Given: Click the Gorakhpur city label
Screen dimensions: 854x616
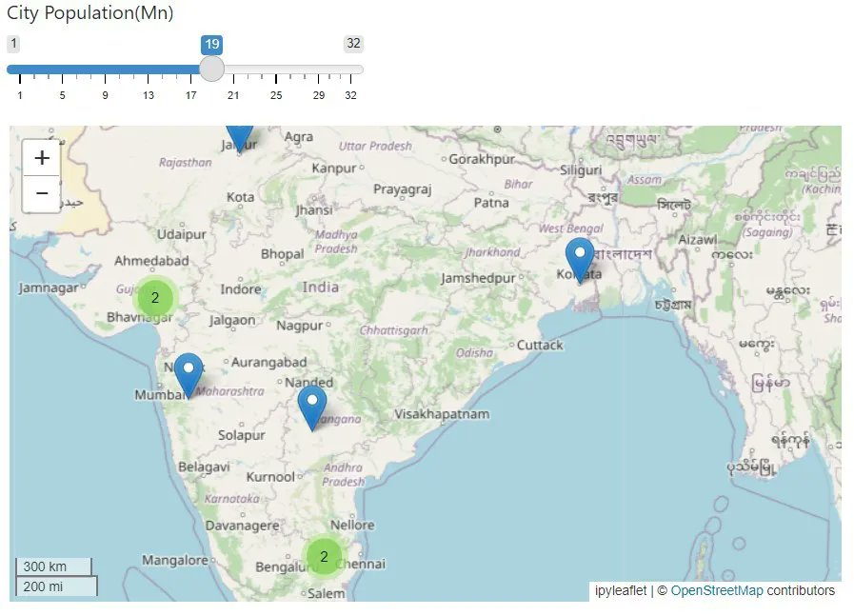Looking at the screenshot, I should coord(482,159).
